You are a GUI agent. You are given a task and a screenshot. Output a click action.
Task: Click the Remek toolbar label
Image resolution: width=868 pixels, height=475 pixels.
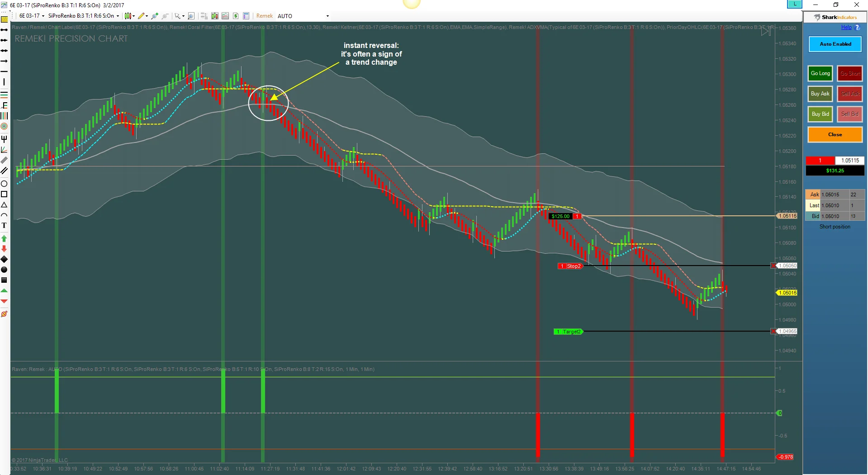[x=265, y=16]
